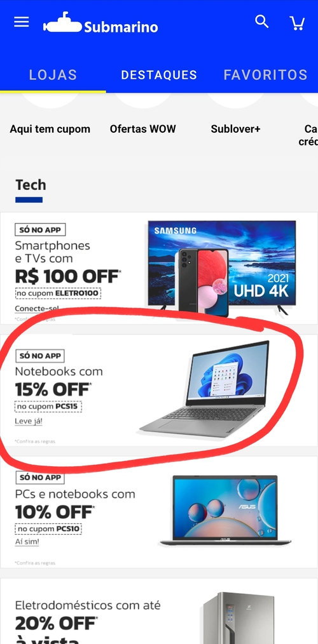Click the Aí sim! link
Image resolution: width=318 pixels, height=644 pixels.
27,542
